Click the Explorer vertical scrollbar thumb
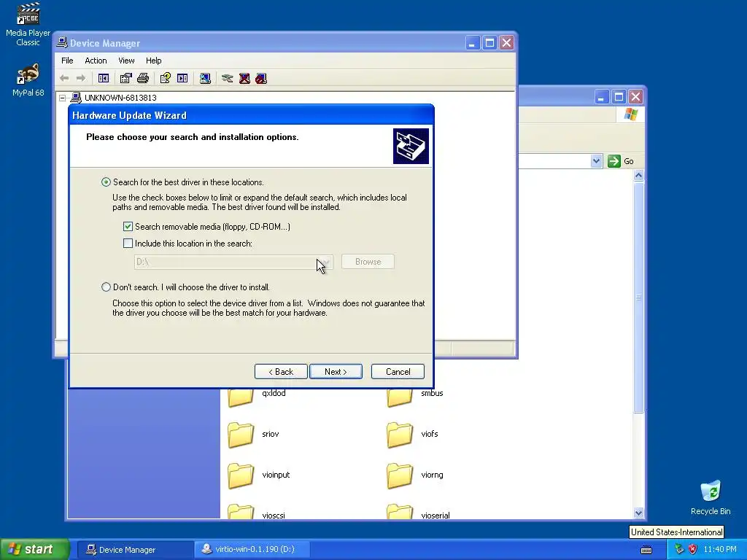747x560 pixels. pyautogui.click(x=638, y=297)
